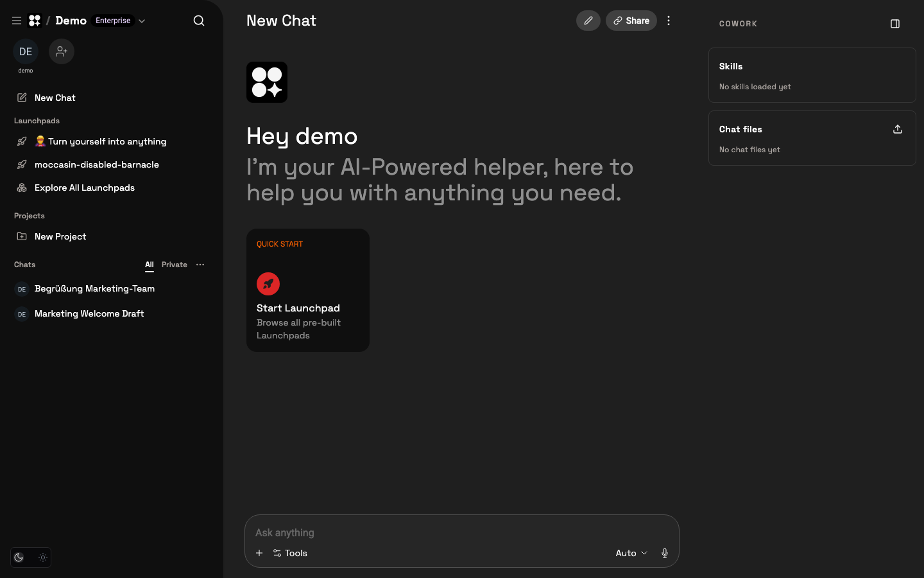Click the Projects section heading
This screenshot has height=578, width=924.
click(30, 216)
